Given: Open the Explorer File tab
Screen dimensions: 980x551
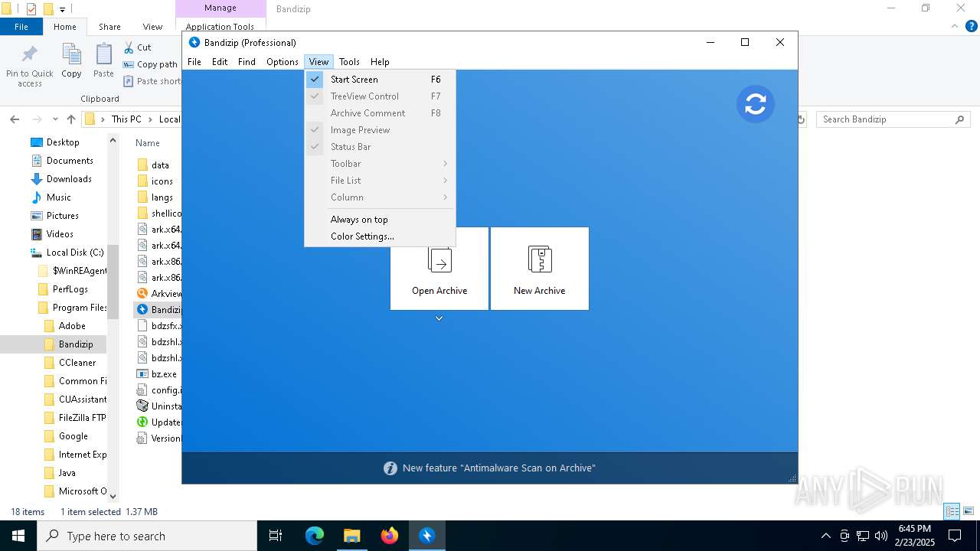Looking at the screenshot, I should coord(21,27).
